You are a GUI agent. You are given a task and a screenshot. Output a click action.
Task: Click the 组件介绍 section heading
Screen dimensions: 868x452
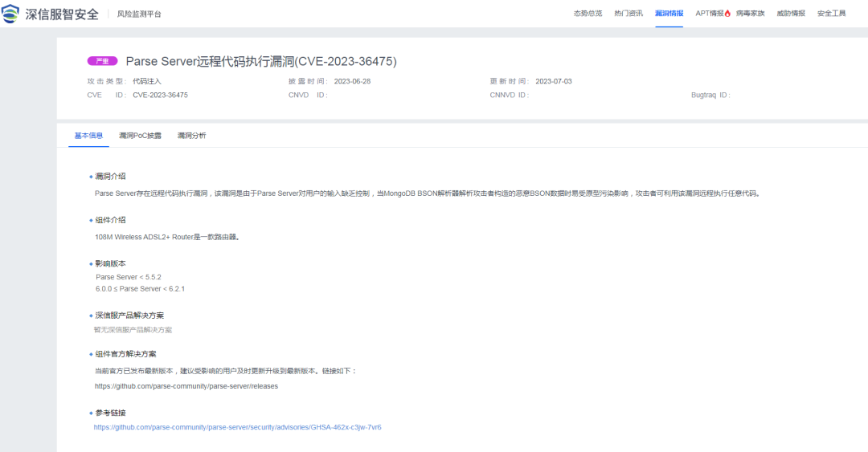click(110, 220)
